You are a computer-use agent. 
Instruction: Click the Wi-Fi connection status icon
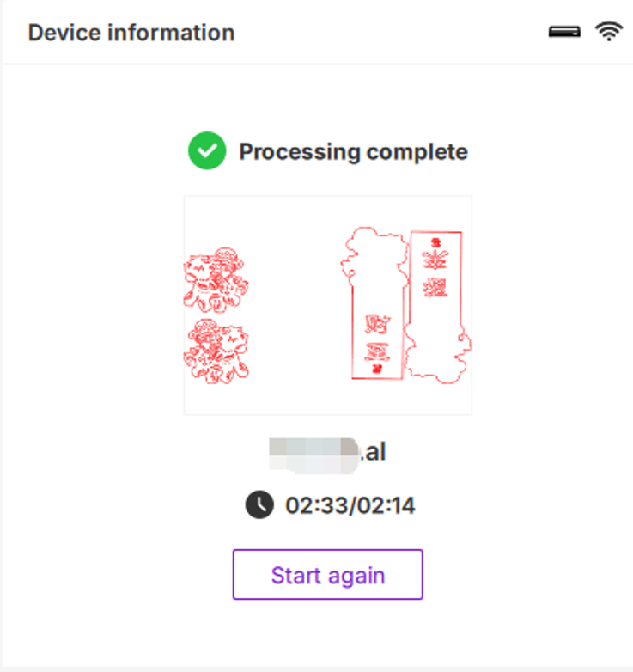point(608,33)
